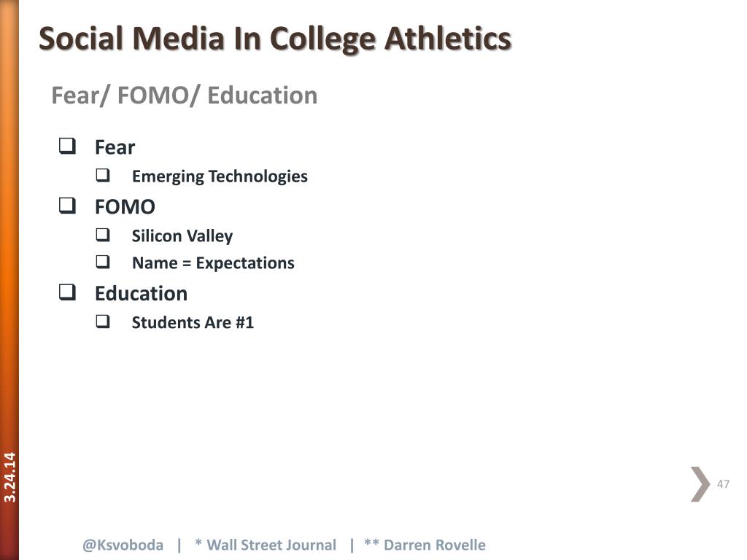The height and width of the screenshot is (560, 747).
Task: Click the Silicon Valley text
Action: coord(182,236)
